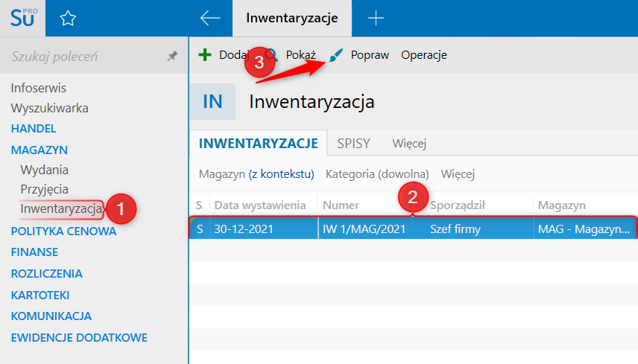The width and height of the screenshot is (638, 364).
Task: Click the pin icon in search box
Action: pos(172,56)
